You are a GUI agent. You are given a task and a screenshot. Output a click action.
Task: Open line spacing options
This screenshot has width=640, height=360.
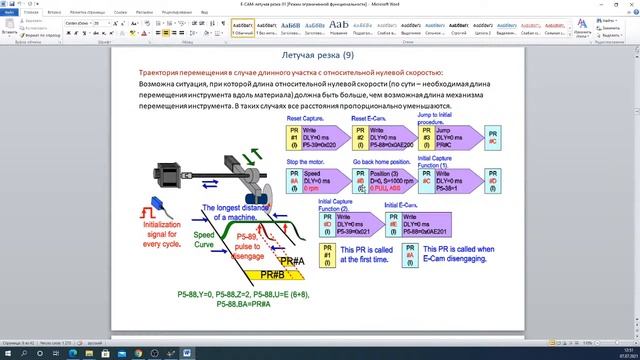[x=193, y=33]
